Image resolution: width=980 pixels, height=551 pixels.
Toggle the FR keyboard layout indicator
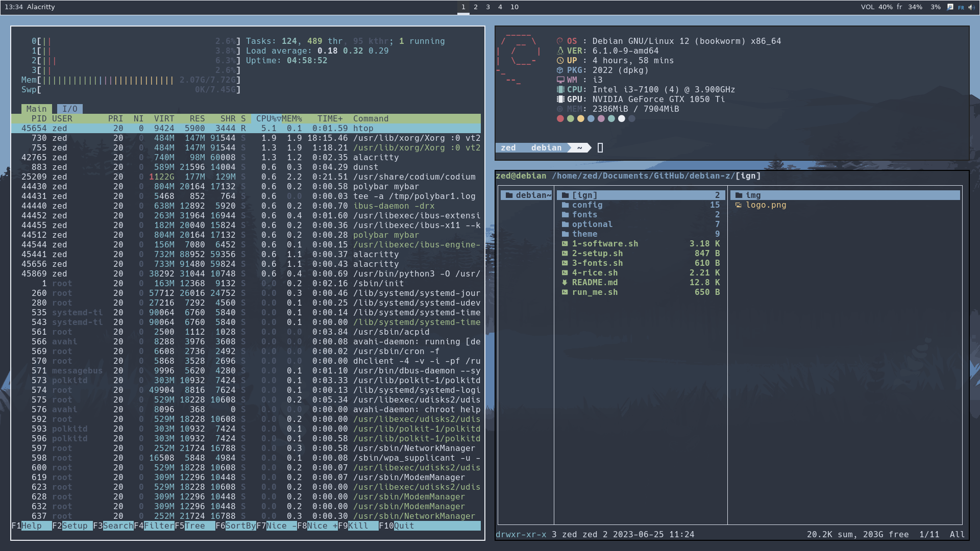pyautogui.click(x=961, y=7)
